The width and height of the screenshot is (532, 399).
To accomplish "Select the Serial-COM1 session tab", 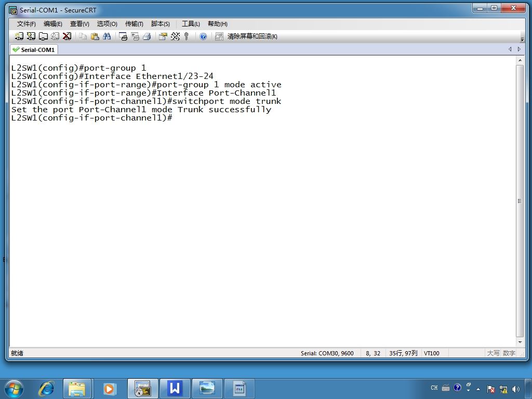I will [34, 49].
